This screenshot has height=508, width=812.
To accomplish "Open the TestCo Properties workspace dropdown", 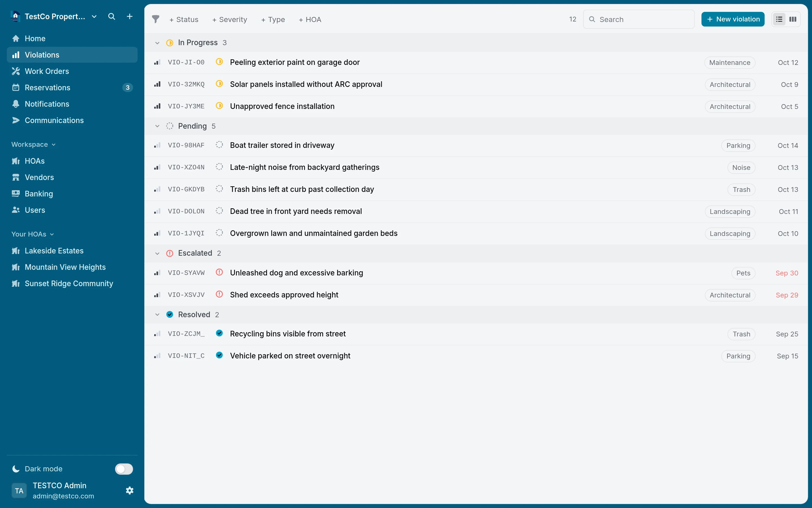I will tap(94, 16).
